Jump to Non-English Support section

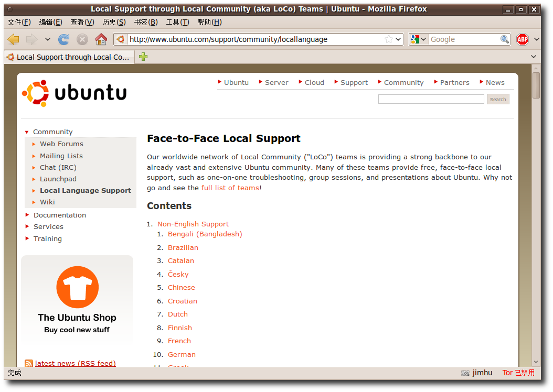point(193,224)
